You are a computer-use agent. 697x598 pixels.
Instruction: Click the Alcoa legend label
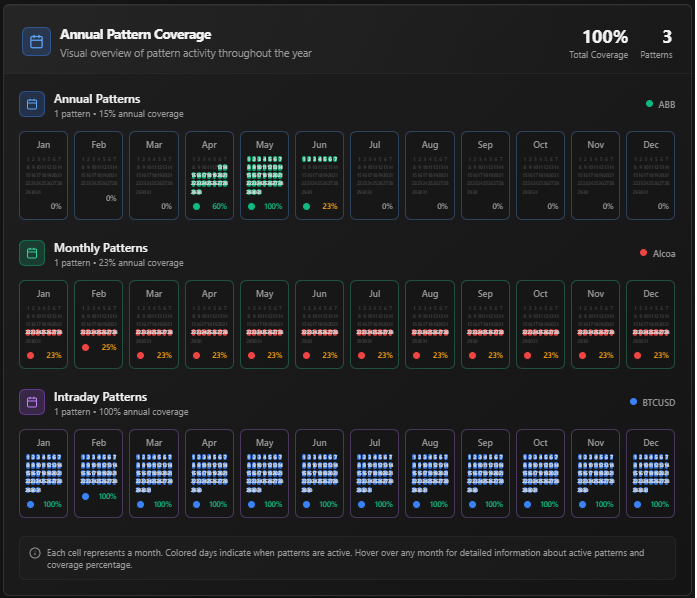(664, 253)
